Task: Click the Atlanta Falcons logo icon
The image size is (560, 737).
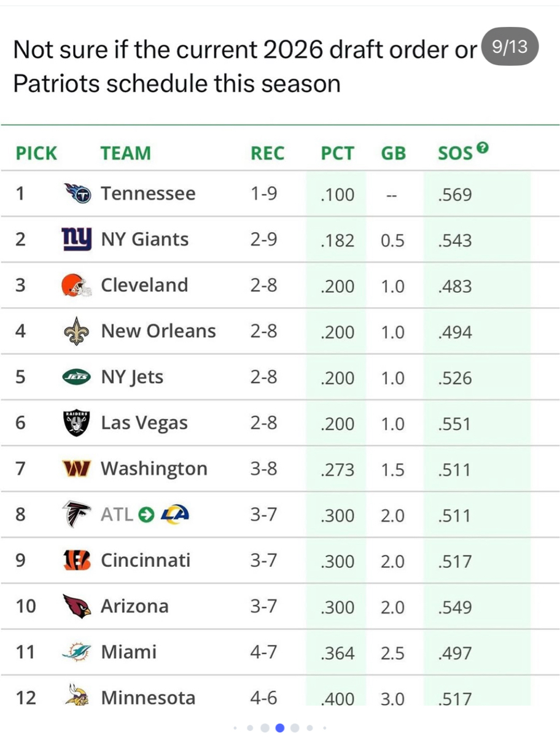Action: click(77, 515)
